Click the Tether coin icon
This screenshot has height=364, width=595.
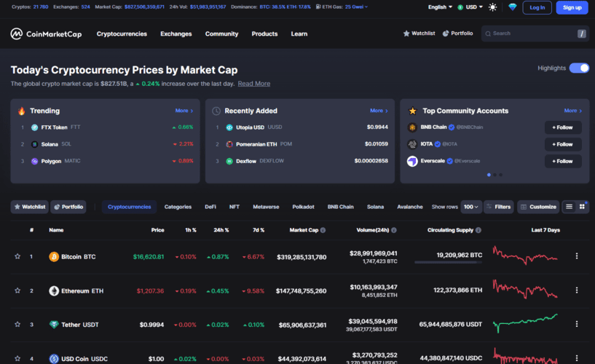point(54,325)
